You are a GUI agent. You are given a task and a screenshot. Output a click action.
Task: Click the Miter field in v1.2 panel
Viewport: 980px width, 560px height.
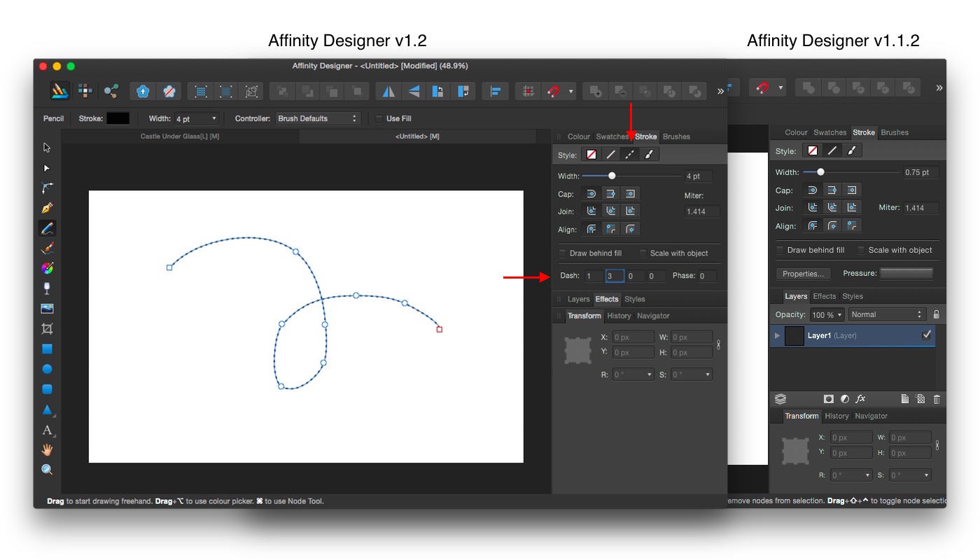[x=702, y=211]
